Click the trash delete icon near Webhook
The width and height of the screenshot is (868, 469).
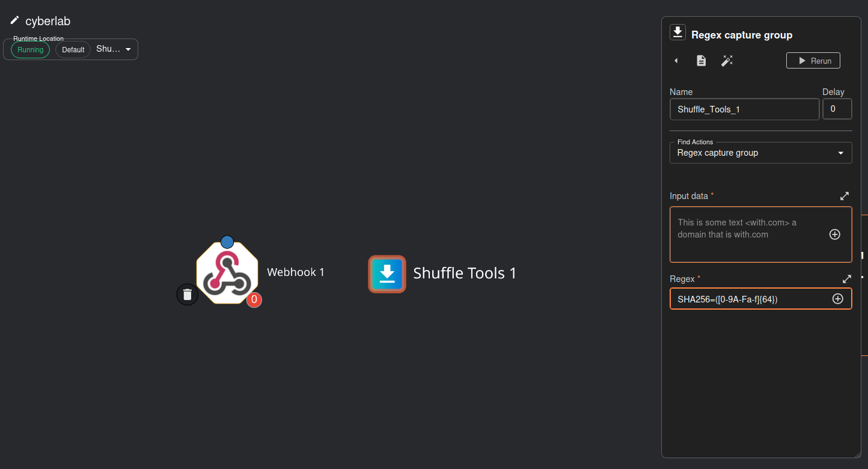tap(187, 294)
